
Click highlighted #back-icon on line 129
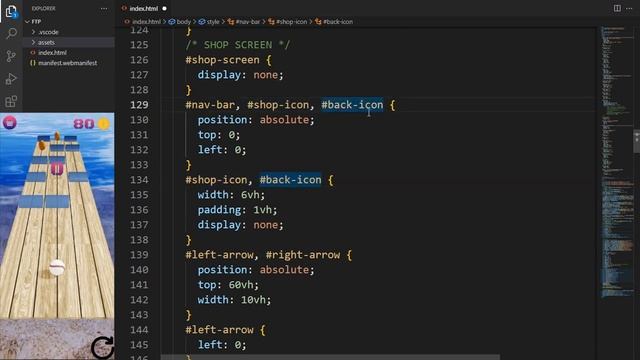352,105
